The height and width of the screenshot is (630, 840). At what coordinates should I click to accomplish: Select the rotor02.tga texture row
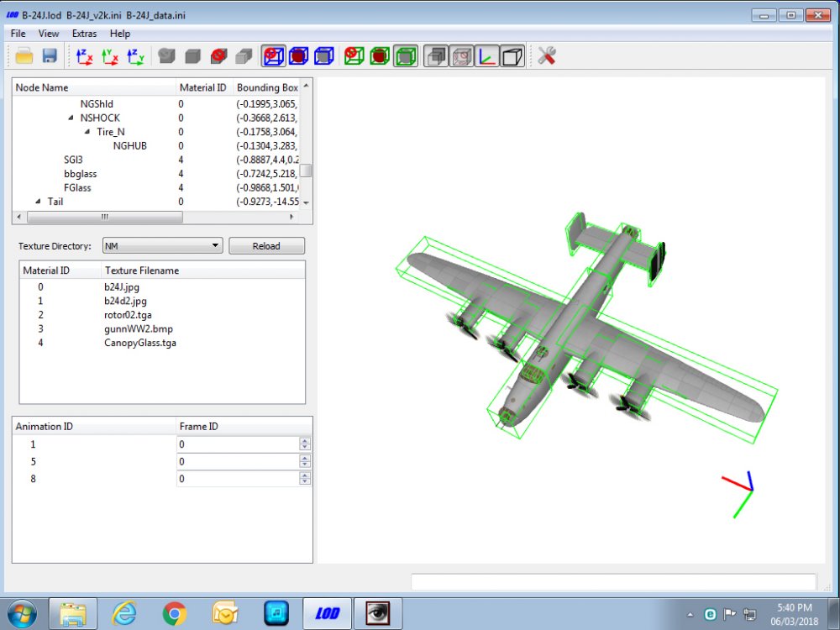tap(162, 315)
